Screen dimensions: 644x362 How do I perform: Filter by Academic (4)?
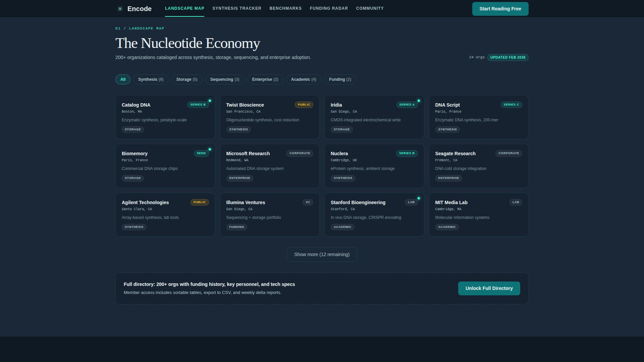pyautogui.click(x=304, y=79)
